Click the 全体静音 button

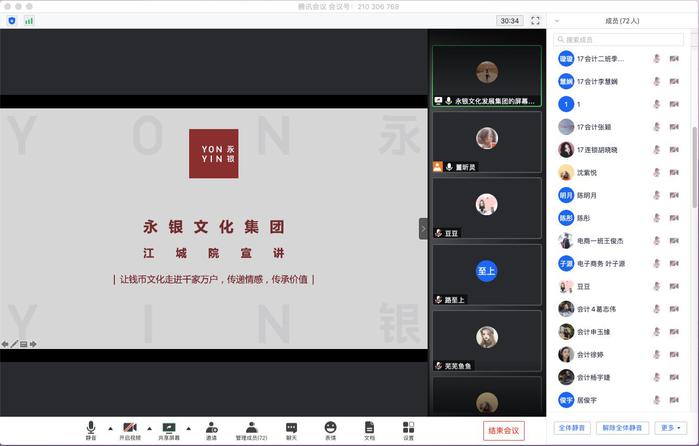572,427
